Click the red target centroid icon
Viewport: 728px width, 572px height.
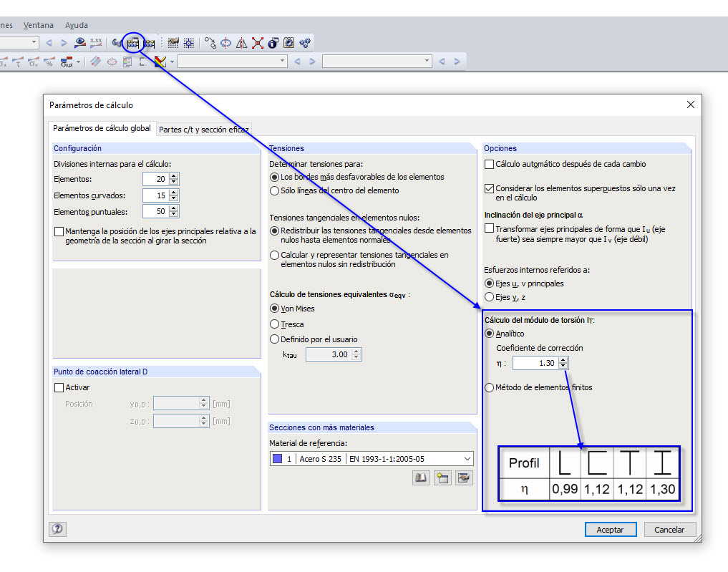coord(112,62)
